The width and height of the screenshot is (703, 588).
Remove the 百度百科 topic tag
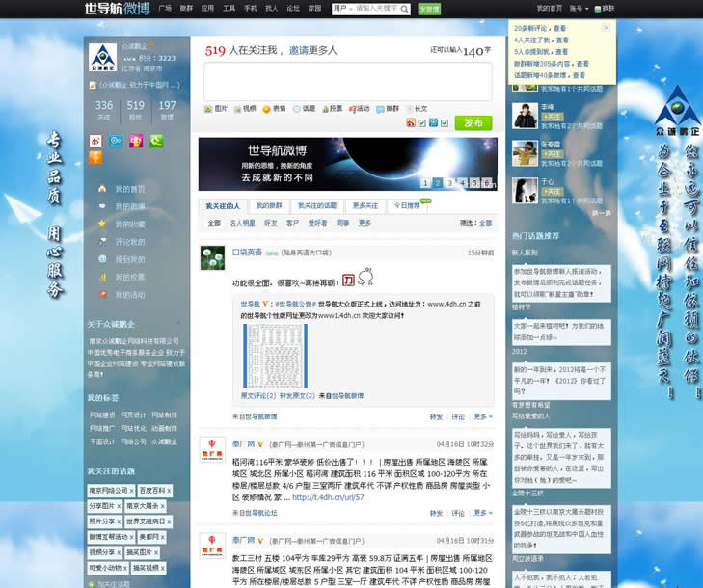click(x=169, y=492)
